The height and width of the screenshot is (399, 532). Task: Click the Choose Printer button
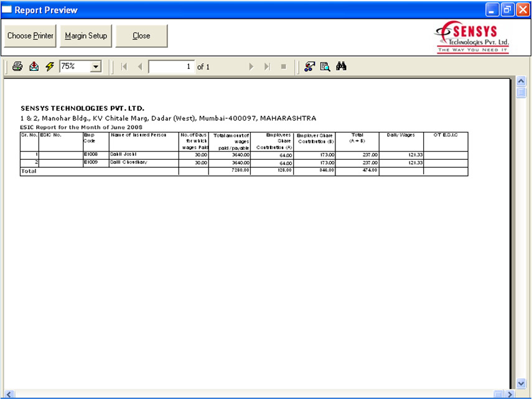click(x=30, y=36)
